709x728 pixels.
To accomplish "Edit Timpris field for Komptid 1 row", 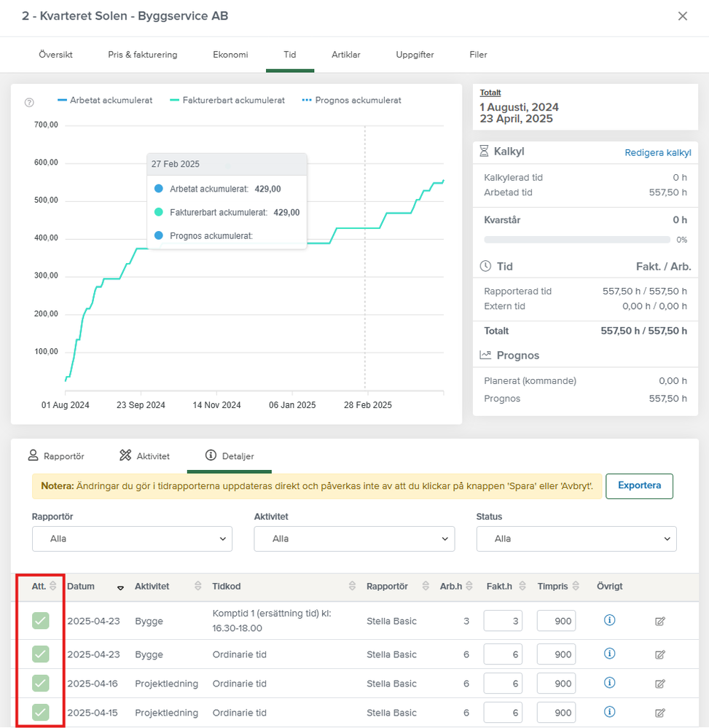I will tap(556, 621).
